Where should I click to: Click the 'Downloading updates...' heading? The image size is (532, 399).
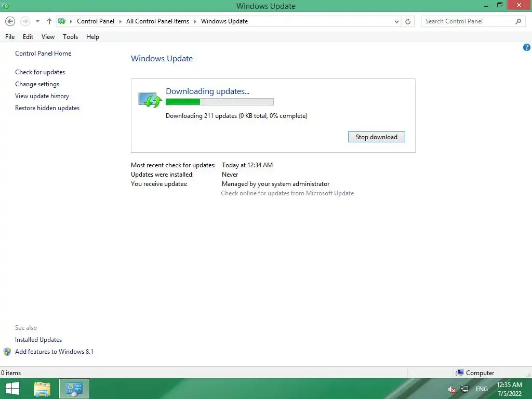[x=208, y=91]
